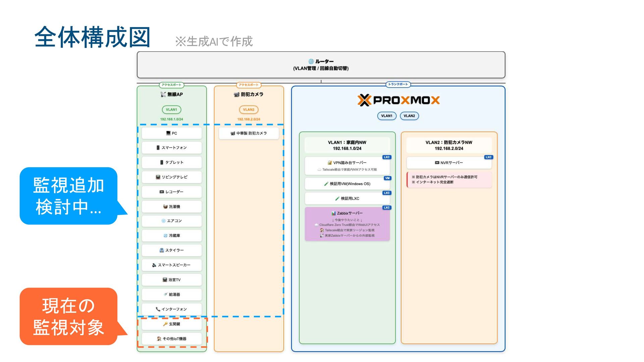Click the orange 現在の監視対象 callout
The height and width of the screenshot is (362, 644).
68,316
